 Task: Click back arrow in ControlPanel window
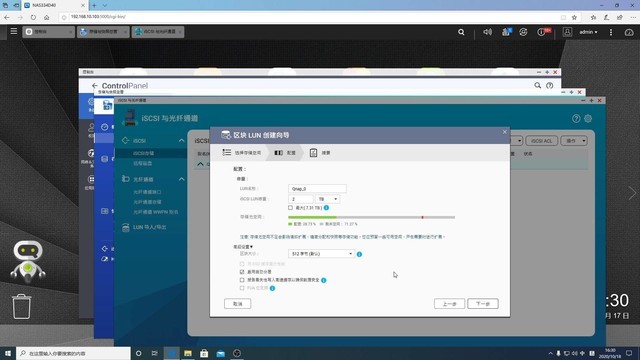click(95, 85)
